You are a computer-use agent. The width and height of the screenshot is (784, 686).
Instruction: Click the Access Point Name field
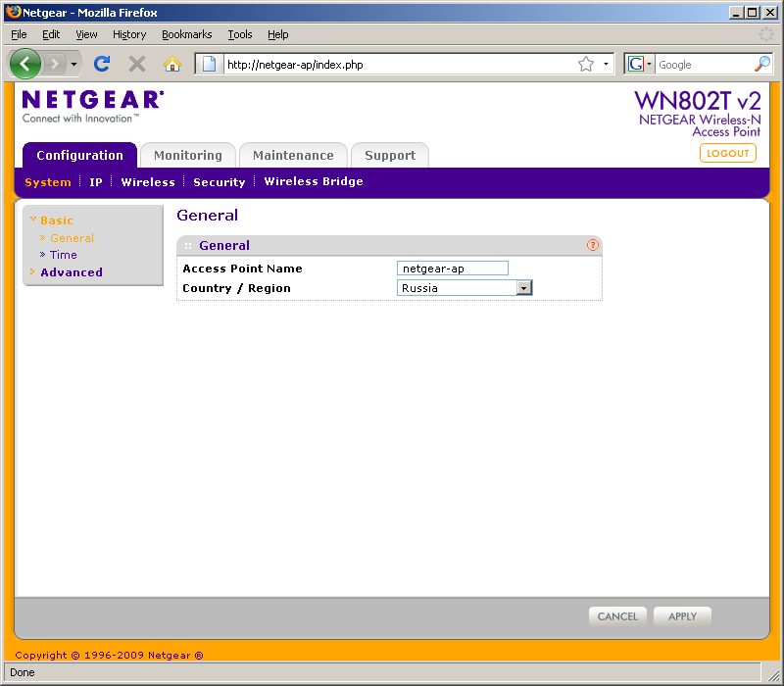click(453, 269)
